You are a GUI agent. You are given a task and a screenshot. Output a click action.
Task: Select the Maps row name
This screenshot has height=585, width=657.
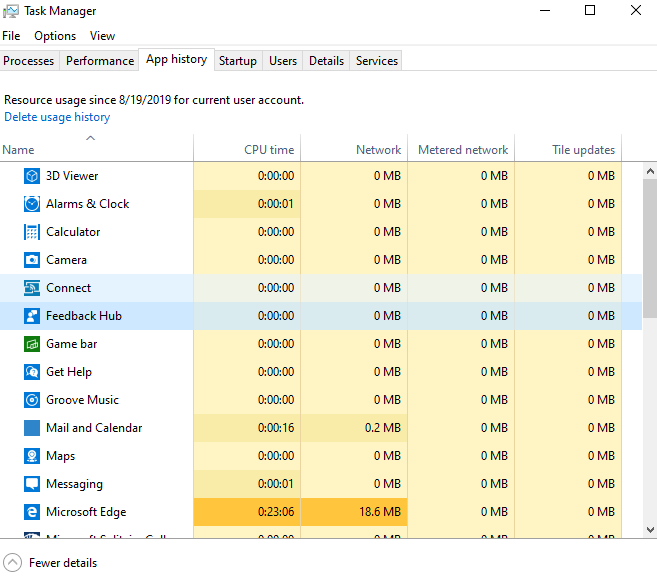(x=60, y=456)
